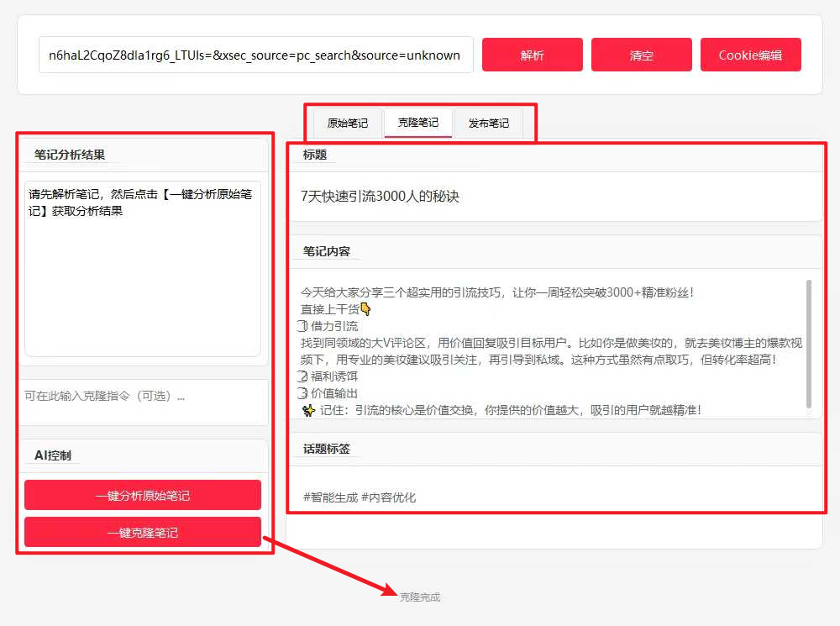840x626 pixels.
Task: Click the number 3 emoji before 价值输出
Action: point(304,393)
